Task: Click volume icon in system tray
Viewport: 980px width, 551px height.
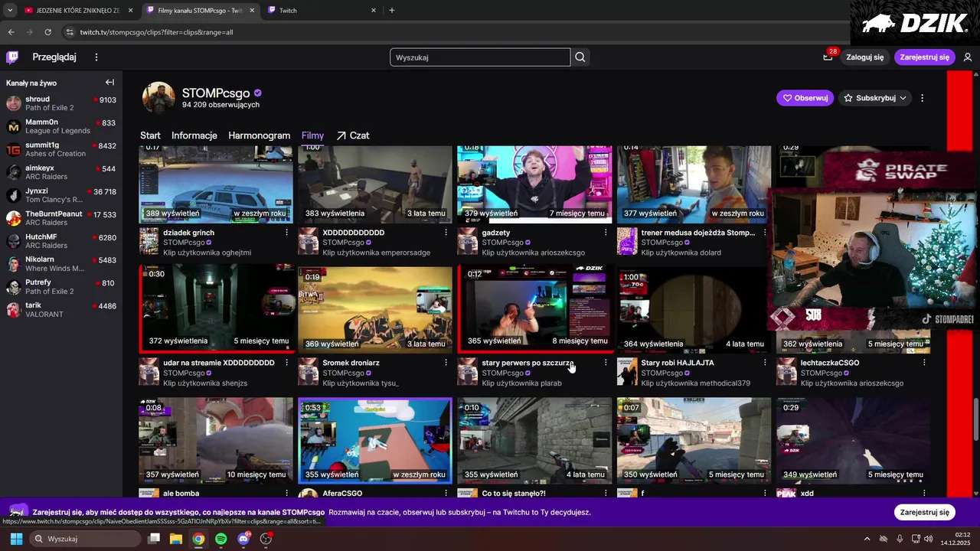Action: click(927, 539)
